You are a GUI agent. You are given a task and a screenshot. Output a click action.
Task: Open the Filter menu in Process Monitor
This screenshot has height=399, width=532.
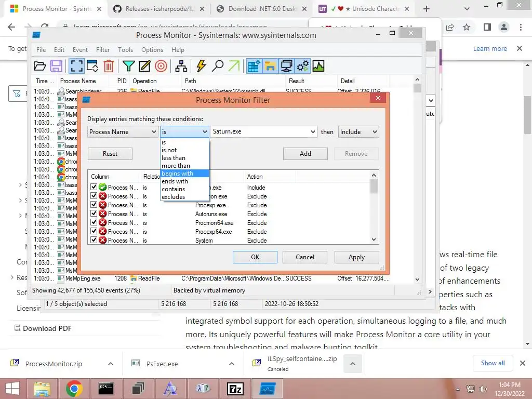[103, 50]
